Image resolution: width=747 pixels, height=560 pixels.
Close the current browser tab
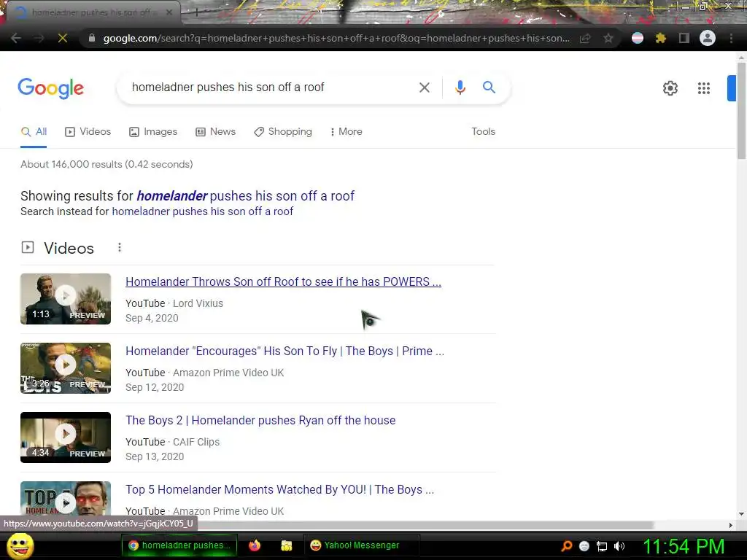coord(169,12)
